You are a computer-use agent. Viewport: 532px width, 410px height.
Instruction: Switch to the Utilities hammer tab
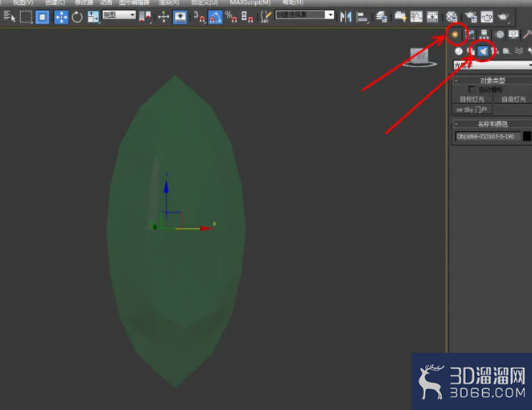[527, 35]
